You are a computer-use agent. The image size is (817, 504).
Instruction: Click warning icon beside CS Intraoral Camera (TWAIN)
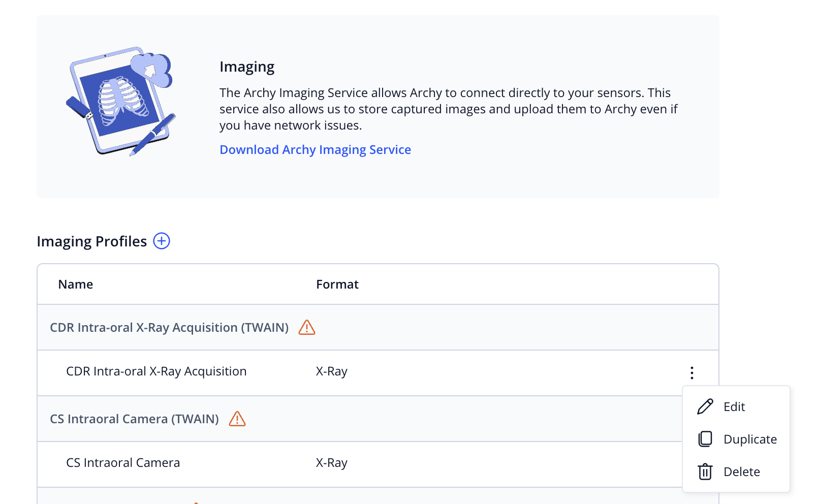click(x=237, y=419)
